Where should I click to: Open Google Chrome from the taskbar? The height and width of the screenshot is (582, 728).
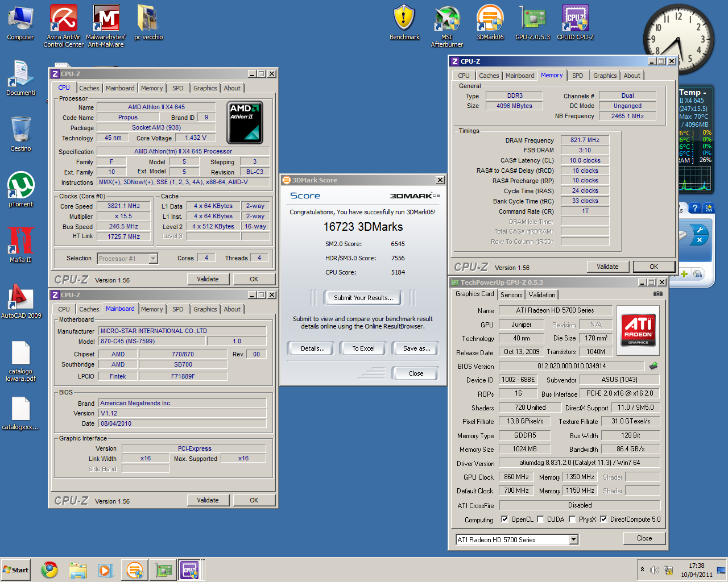point(49,569)
